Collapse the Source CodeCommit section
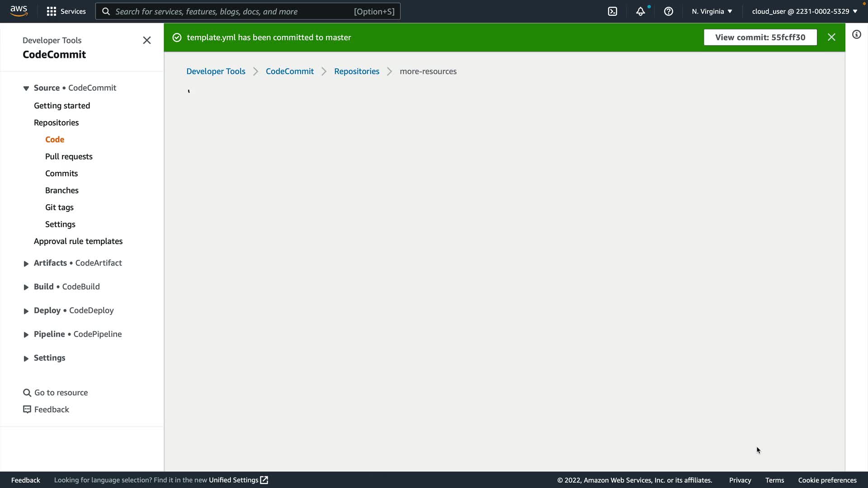 [26, 88]
